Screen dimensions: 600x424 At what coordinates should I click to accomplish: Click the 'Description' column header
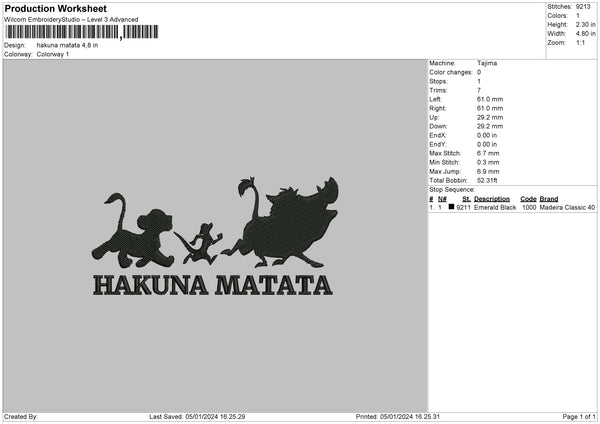pyautogui.click(x=492, y=199)
